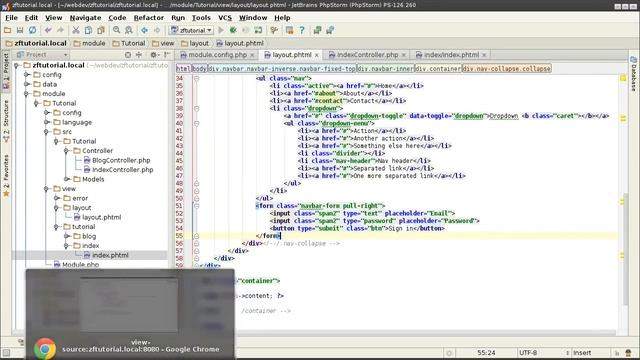The image size is (640, 360).
Task: Click the green Run button
Action: point(221,30)
